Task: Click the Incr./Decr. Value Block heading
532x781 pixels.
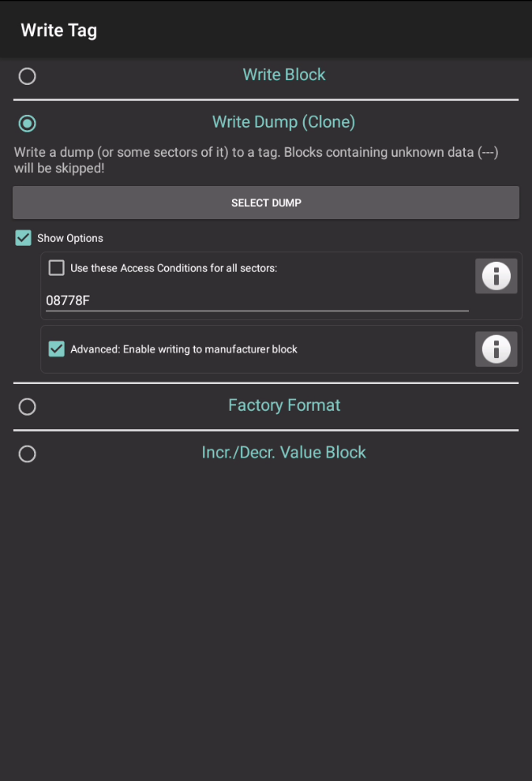Action: [x=284, y=452]
